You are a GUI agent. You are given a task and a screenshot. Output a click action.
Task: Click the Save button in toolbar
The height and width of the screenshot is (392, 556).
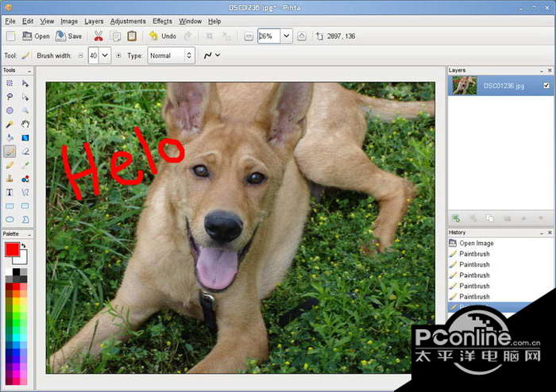(69, 36)
